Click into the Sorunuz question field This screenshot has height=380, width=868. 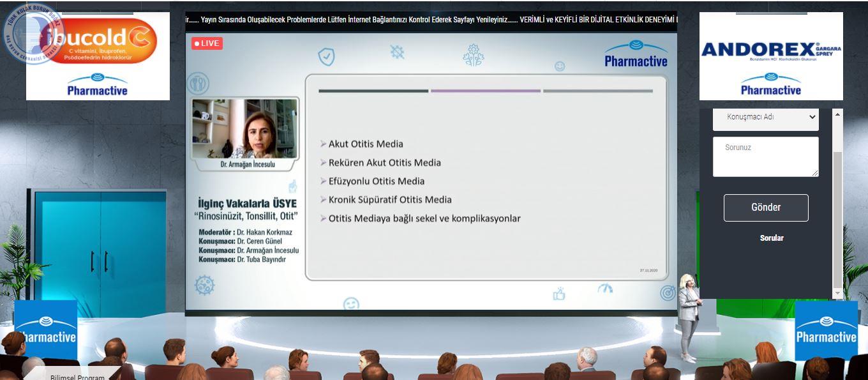pyautogui.click(x=765, y=156)
